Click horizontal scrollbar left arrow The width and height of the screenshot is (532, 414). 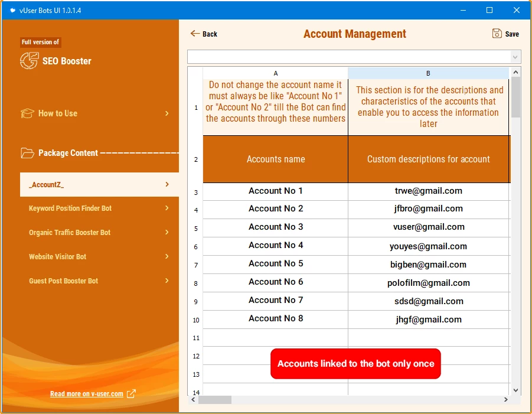[193, 400]
